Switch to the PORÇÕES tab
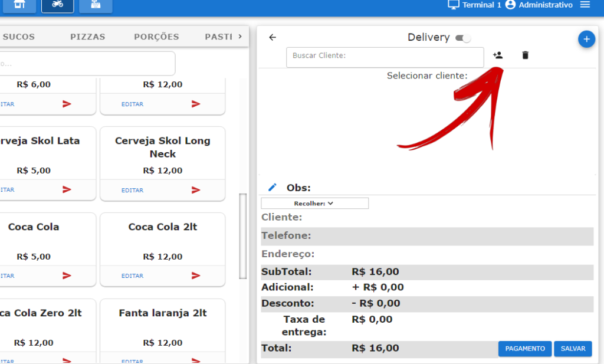This screenshot has width=604, height=364. tap(156, 37)
